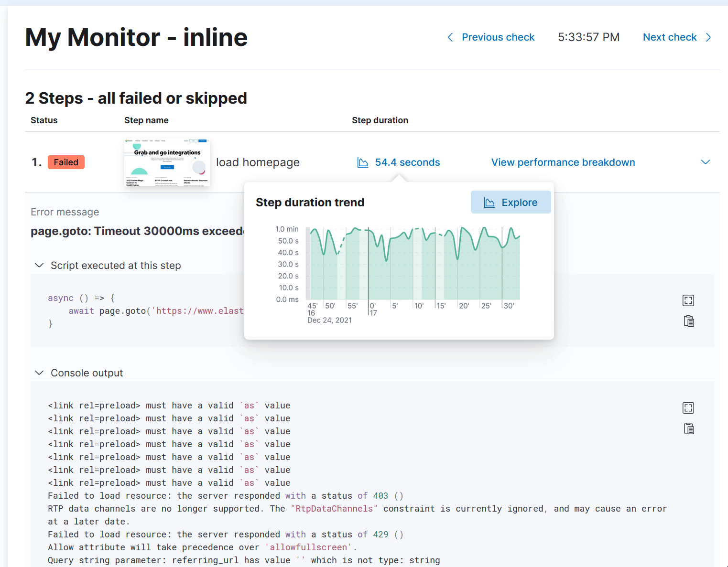This screenshot has height=567, width=728.
Task: Click the 'status of 403' console line
Action: [226, 496]
